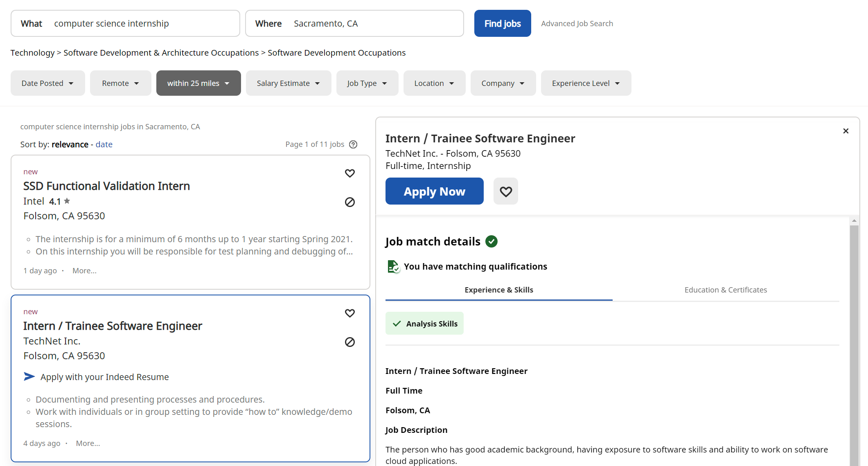Click the matching qualifications document icon
The width and height of the screenshot is (868, 466).
pyautogui.click(x=393, y=266)
